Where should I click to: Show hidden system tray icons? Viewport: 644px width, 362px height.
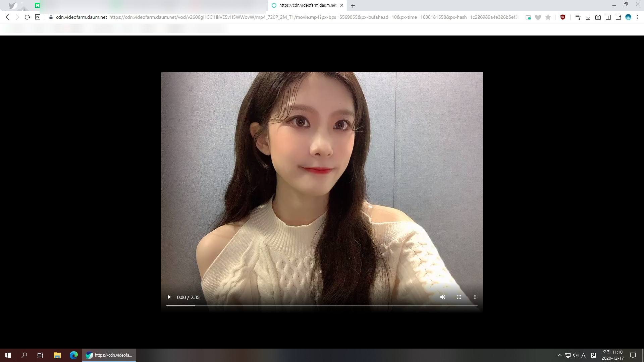[x=559, y=355]
